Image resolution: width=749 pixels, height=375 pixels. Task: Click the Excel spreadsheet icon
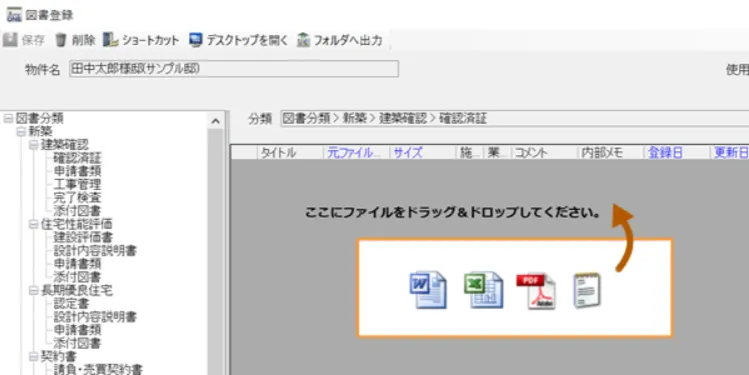[x=483, y=289]
